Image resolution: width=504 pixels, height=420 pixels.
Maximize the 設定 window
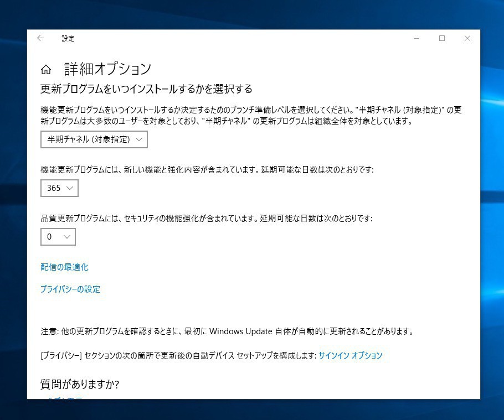click(x=442, y=38)
